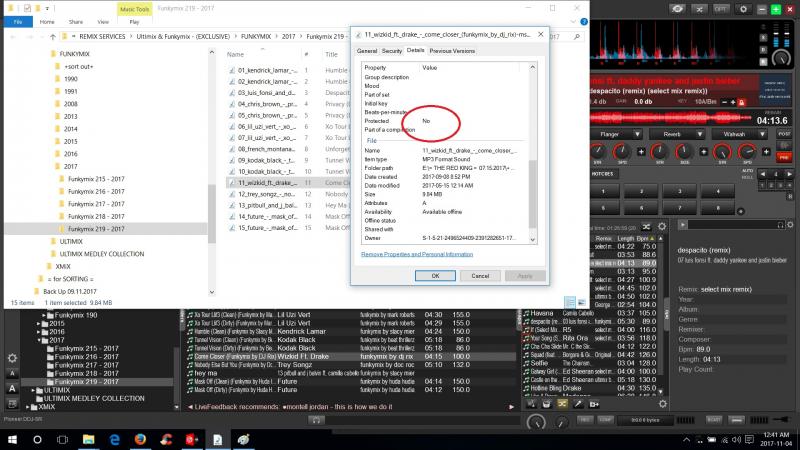The height and width of the screenshot is (450, 800).
Task: Decrease auto roll length with left arrow
Action: pos(763,174)
